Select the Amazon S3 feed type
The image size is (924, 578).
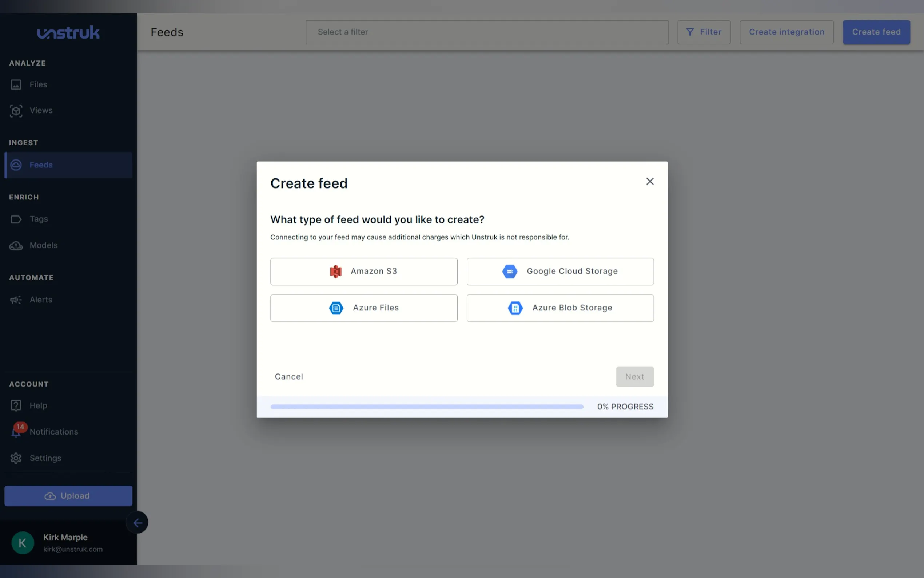tap(364, 272)
